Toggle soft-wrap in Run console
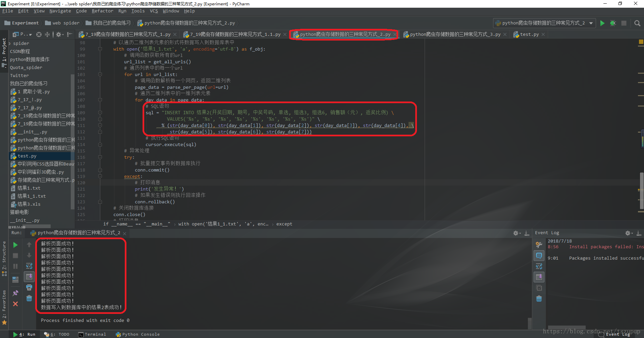Viewport: 644px width, 338px height. point(29,266)
